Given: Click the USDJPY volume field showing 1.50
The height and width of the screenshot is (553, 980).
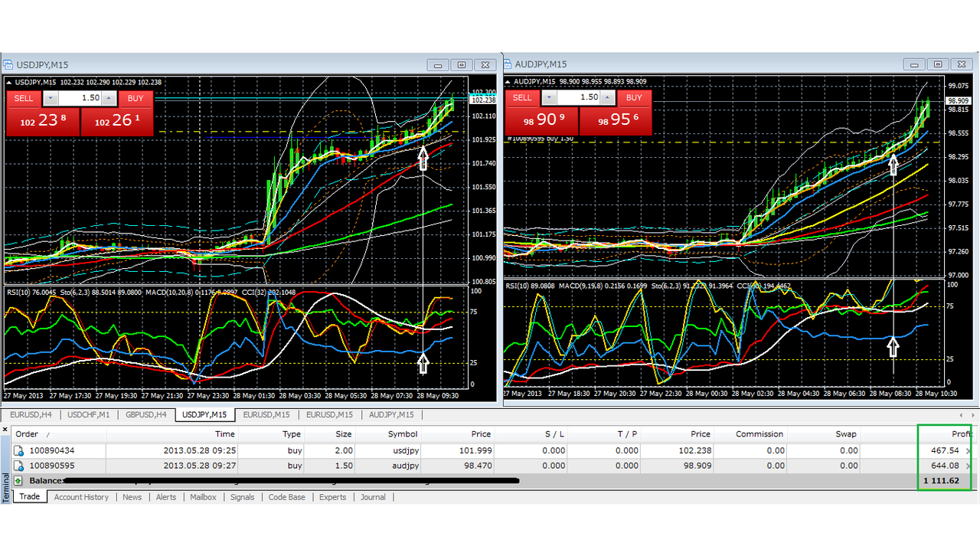Looking at the screenshot, I should (80, 98).
